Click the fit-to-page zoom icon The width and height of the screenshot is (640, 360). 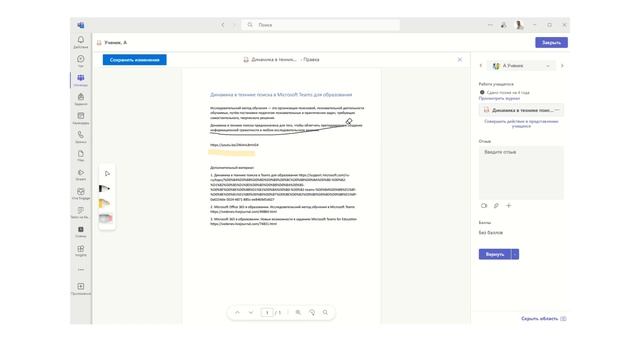coord(298,312)
